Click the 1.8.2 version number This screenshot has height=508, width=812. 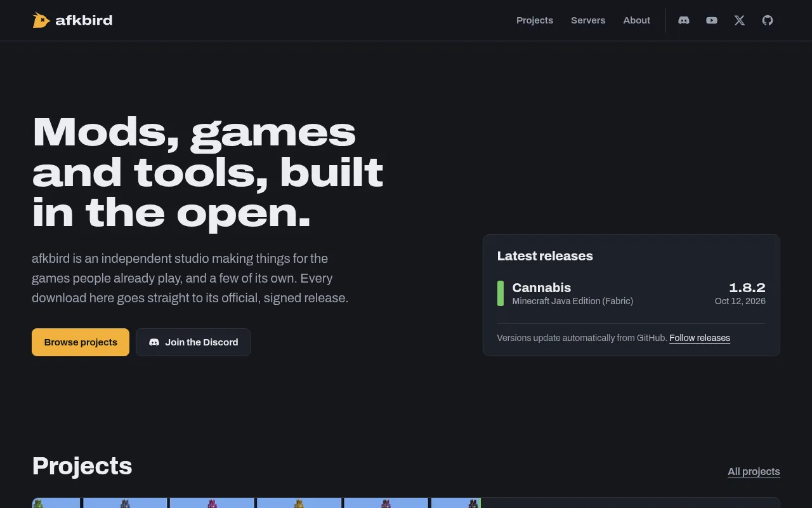(x=747, y=288)
